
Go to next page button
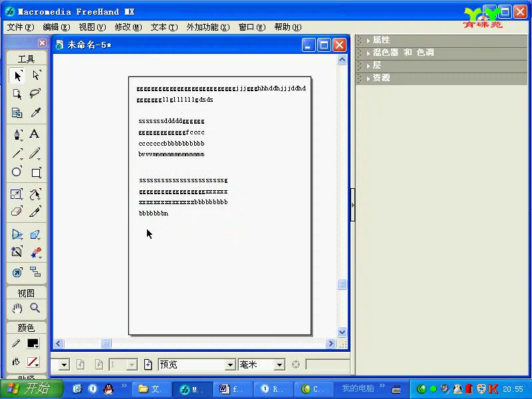coord(98,364)
